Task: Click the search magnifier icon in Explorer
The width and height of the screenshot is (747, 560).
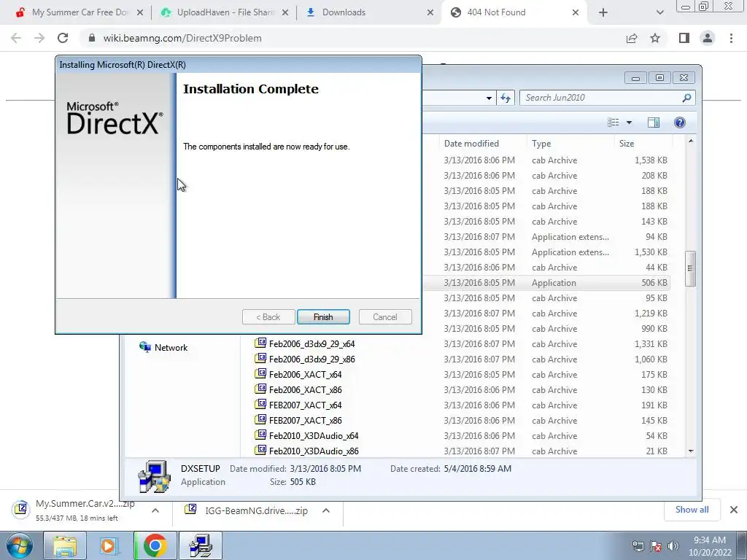Action: [686, 98]
